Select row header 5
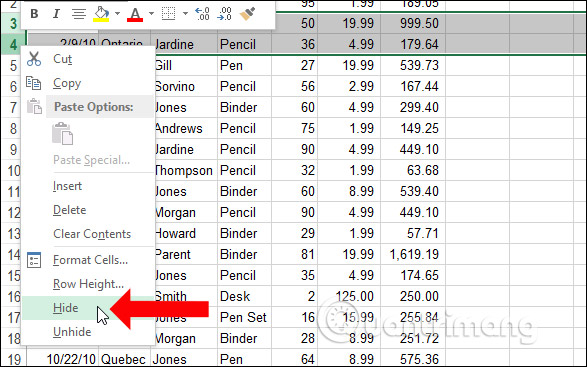The height and width of the screenshot is (367, 587). pyautogui.click(x=13, y=66)
